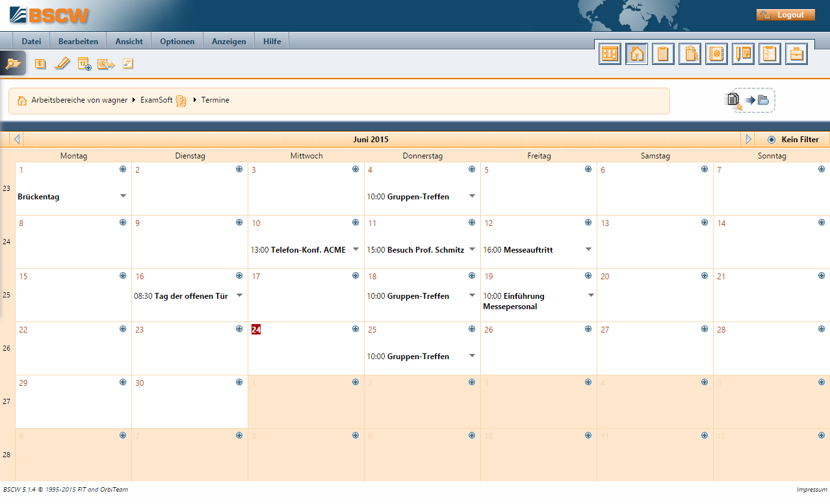Image resolution: width=830 pixels, height=504 pixels.
Task: Click the Termine breadcrumb link
Action: point(215,101)
